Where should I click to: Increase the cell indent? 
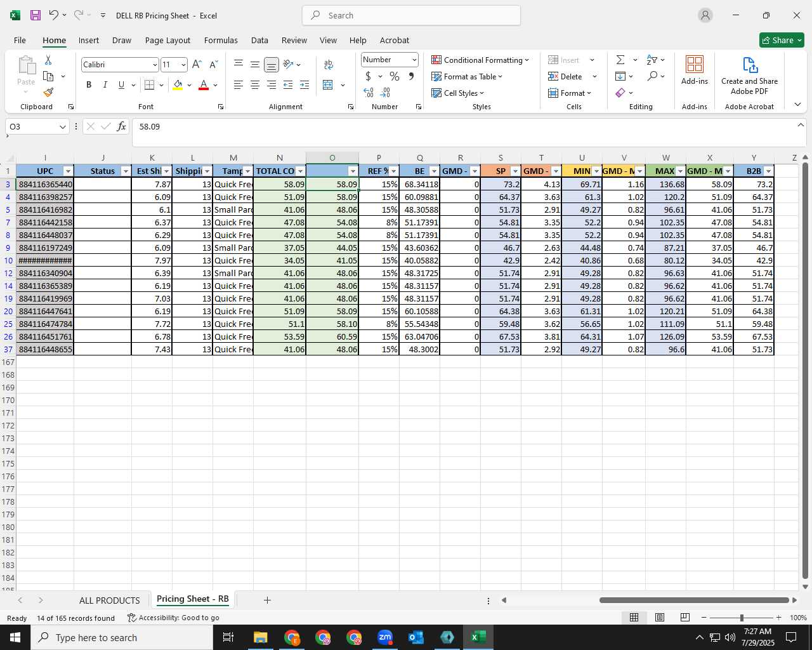tap(304, 85)
